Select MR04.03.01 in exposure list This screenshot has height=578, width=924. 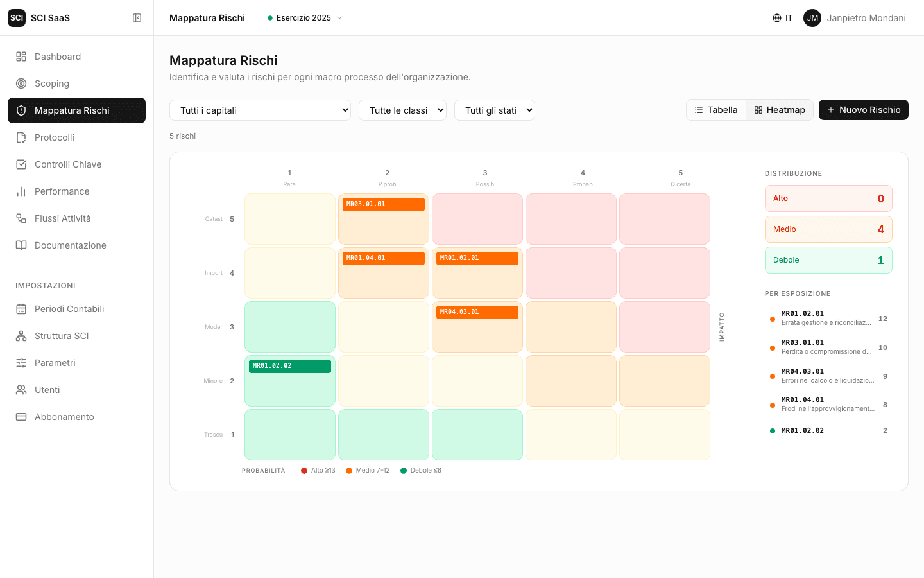pyautogui.click(x=828, y=376)
